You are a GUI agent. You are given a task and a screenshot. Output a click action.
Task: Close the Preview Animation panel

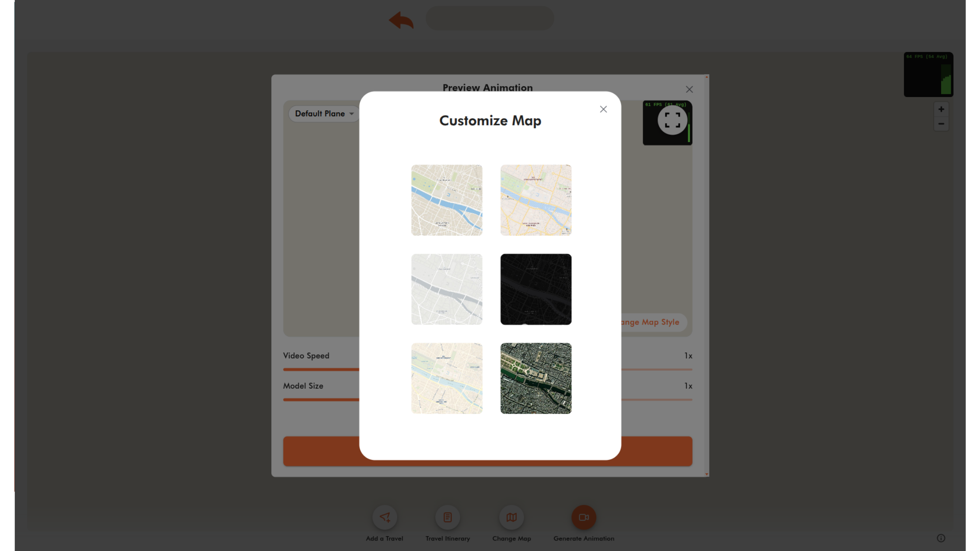(689, 89)
